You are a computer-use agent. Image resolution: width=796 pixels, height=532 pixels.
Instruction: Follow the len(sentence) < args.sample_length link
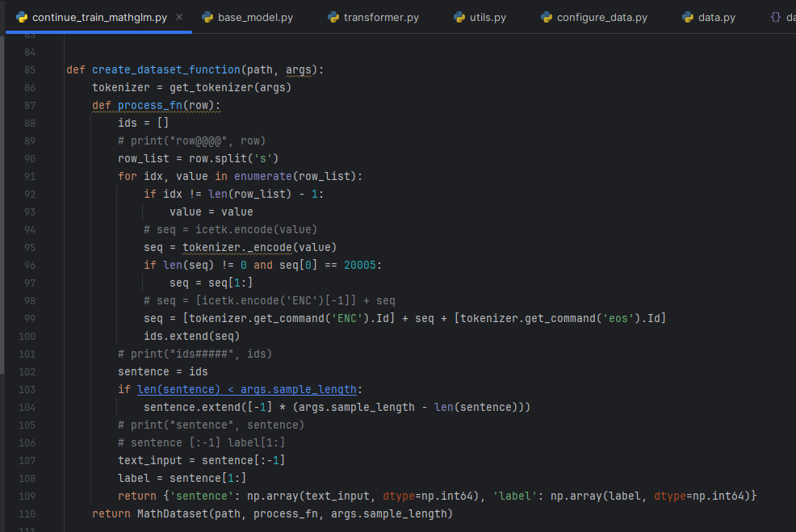[x=247, y=389]
